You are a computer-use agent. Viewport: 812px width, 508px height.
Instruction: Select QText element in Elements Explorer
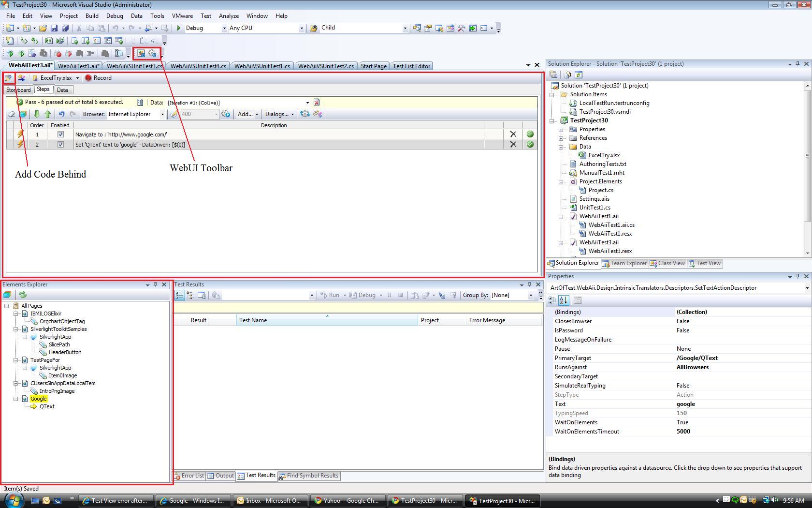pos(47,406)
